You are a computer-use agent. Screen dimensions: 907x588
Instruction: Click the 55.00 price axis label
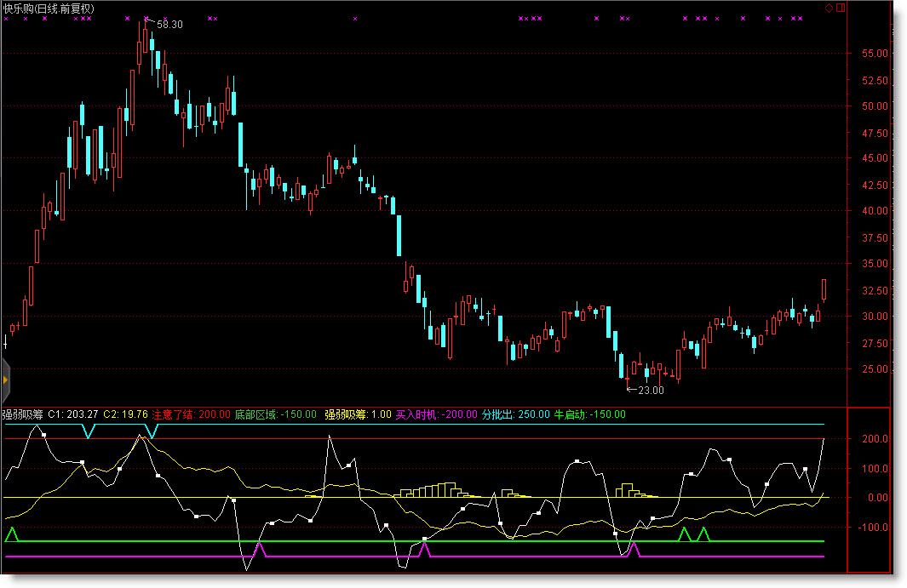(x=875, y=53)
